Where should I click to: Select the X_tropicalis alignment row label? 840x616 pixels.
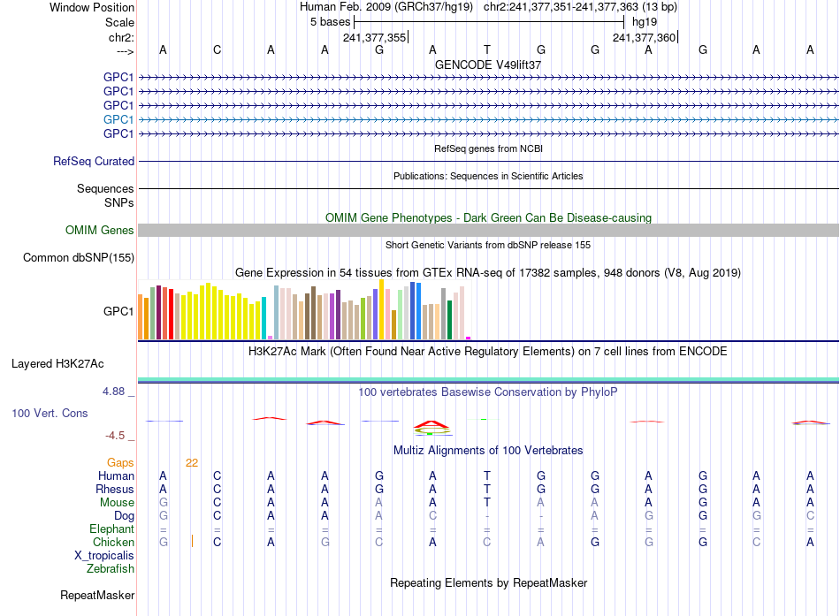tap(104, 556)
